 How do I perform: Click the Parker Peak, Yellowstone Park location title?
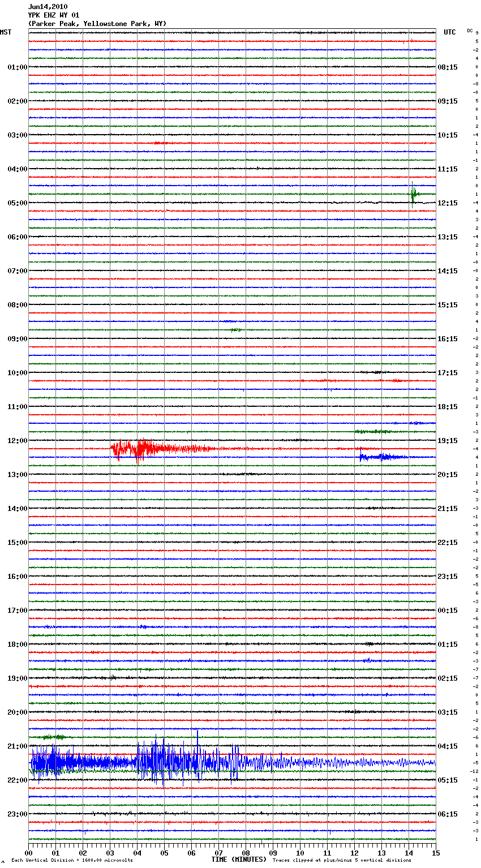(97, 24)
